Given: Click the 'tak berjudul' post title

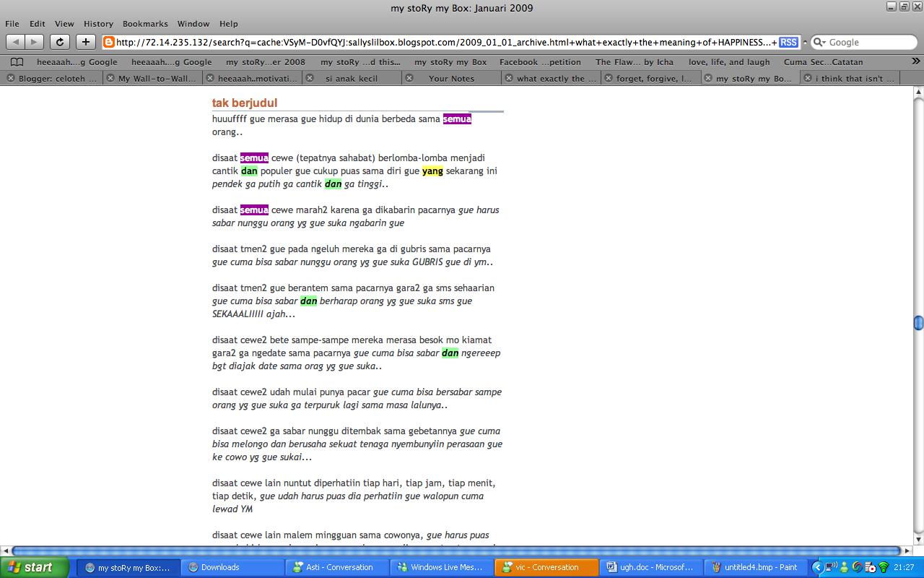Looking at the screenshot, I should tap(245, 103).
